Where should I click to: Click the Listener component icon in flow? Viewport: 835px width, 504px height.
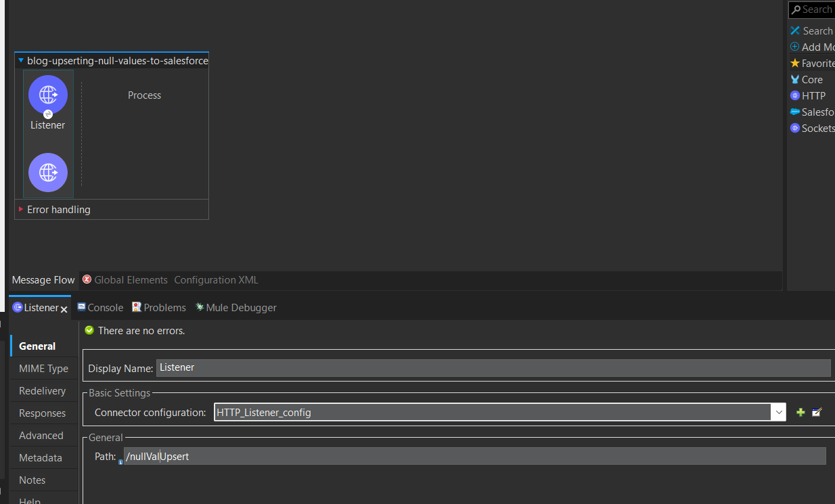coord(48,95)
